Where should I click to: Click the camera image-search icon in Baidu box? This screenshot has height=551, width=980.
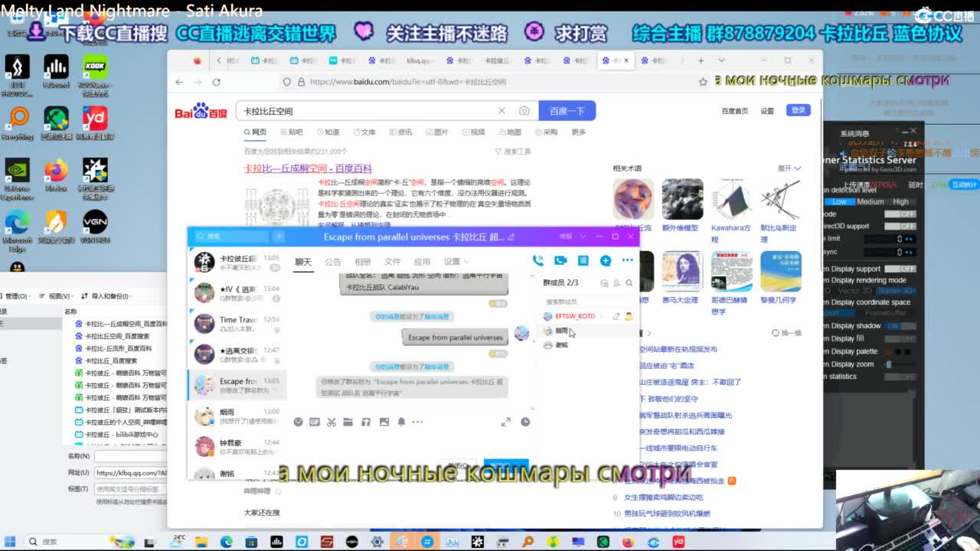(524, 111)
